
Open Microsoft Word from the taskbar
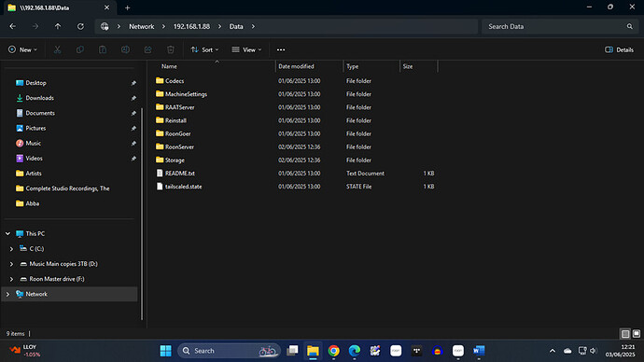479,351
